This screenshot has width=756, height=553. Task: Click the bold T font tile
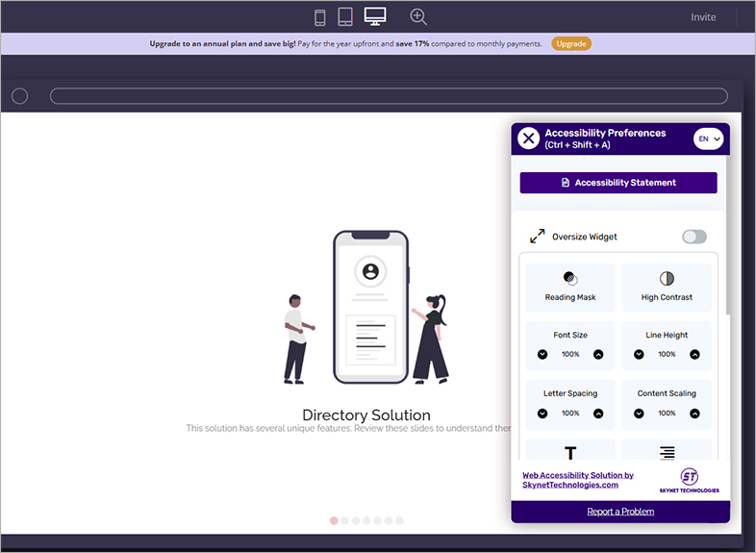(x=570, y=452)
